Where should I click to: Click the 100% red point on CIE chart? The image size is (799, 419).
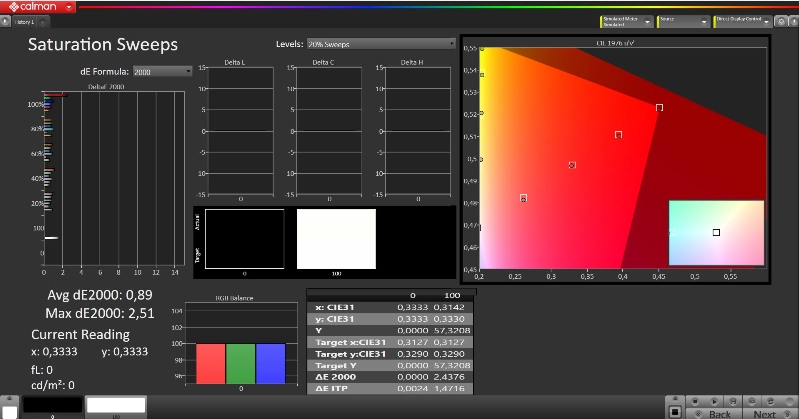point(659,107)
